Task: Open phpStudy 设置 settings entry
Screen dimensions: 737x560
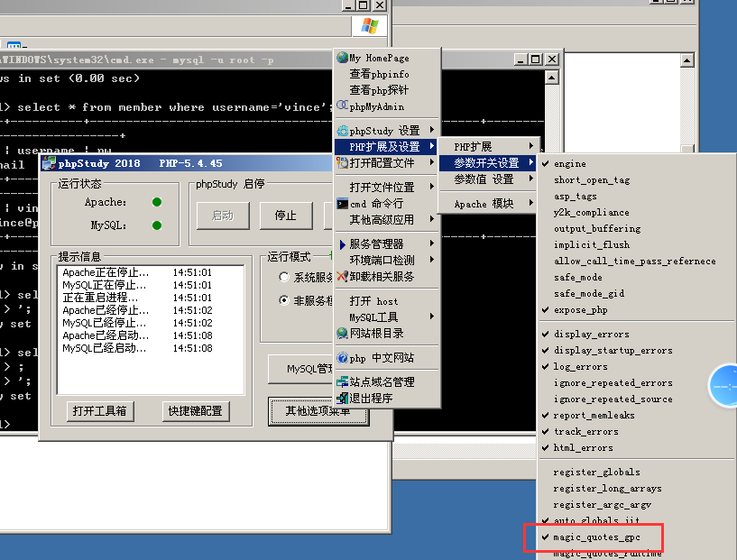Action: tap(385, 129)
